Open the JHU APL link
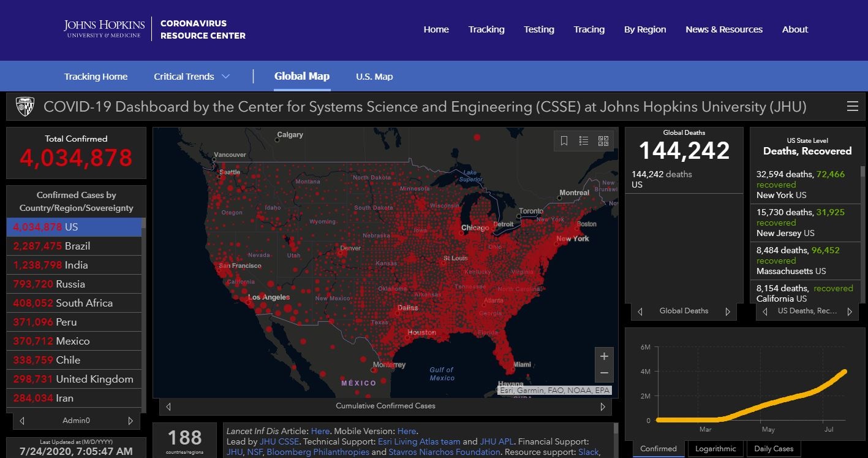 click(x=496, y=441)
